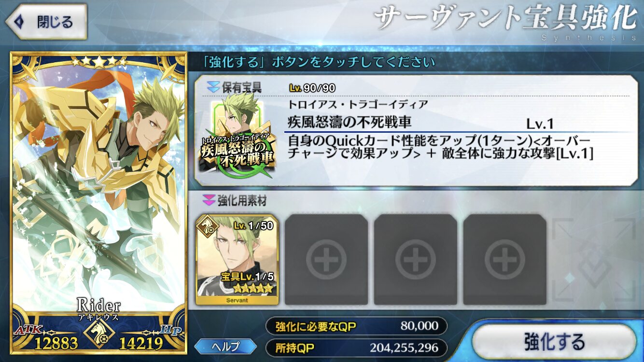The width and height of the screenshot is (644, 362).
Task: Tap the Achilles material servant thumbnail
Action: (237, 259)
